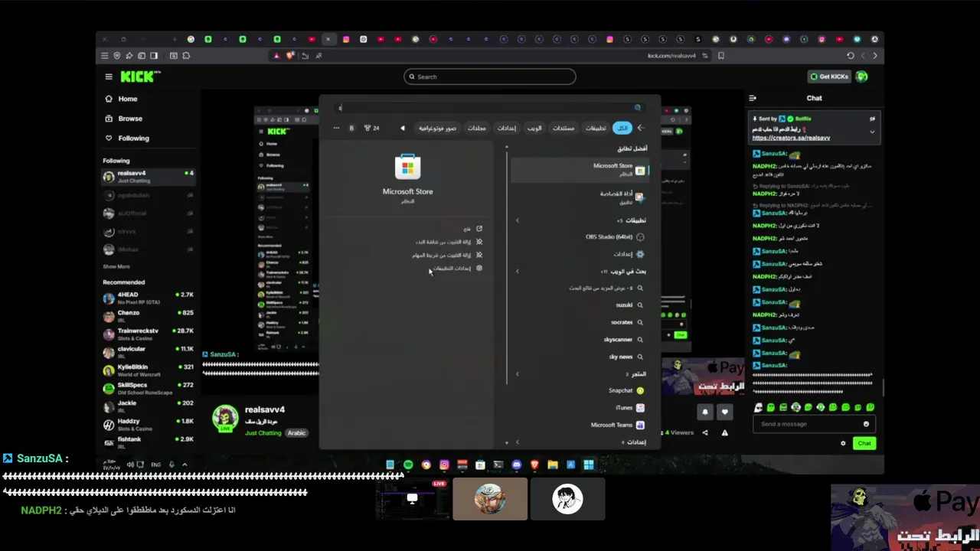Search the web for socrates

[580, 322]
